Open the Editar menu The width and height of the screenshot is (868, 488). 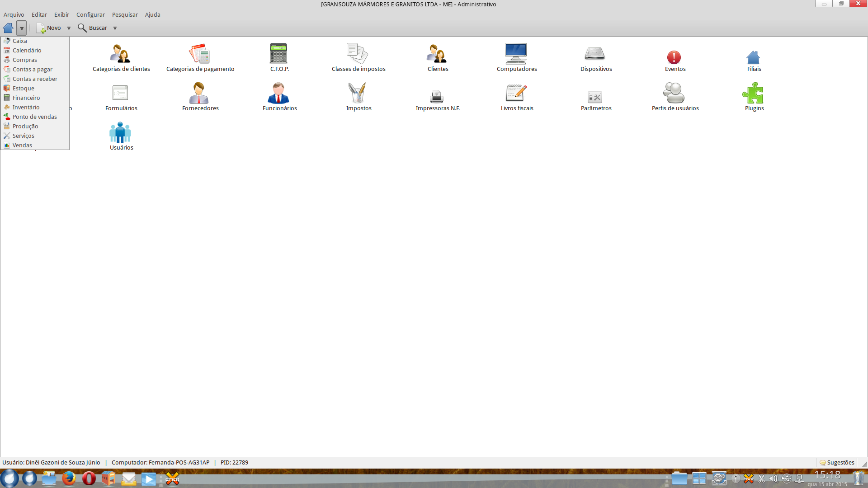[39, 14]
